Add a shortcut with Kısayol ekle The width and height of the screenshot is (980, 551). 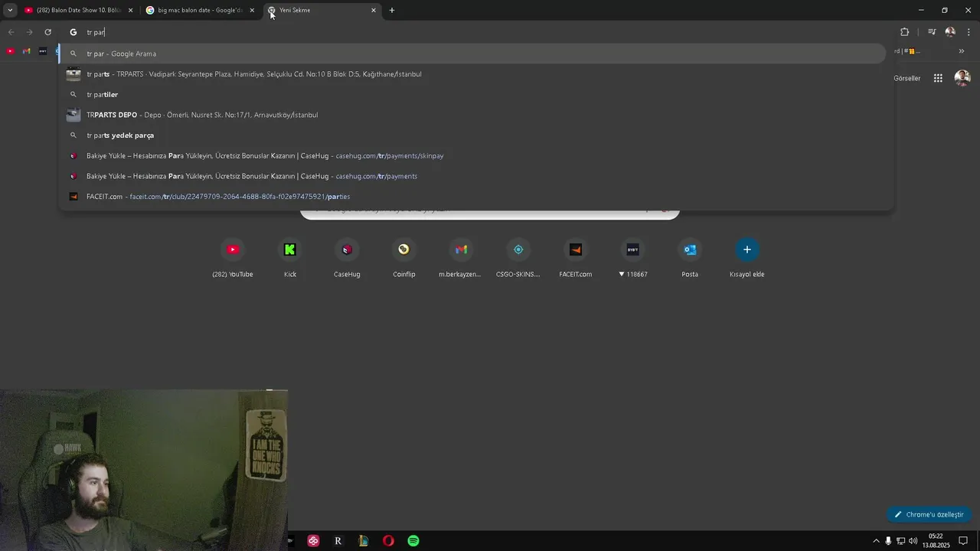(x=747, y=258)
